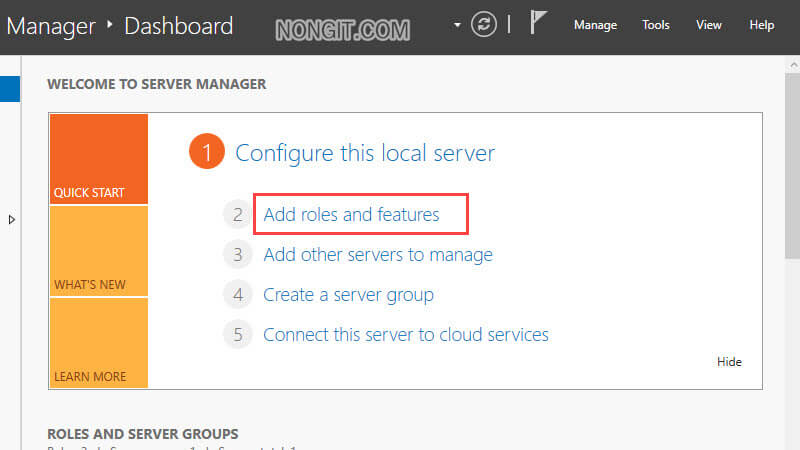Click Dashboard in the breadcrumb title
The height and width of the screenshot is (450, 800).
tap(179, 26)
